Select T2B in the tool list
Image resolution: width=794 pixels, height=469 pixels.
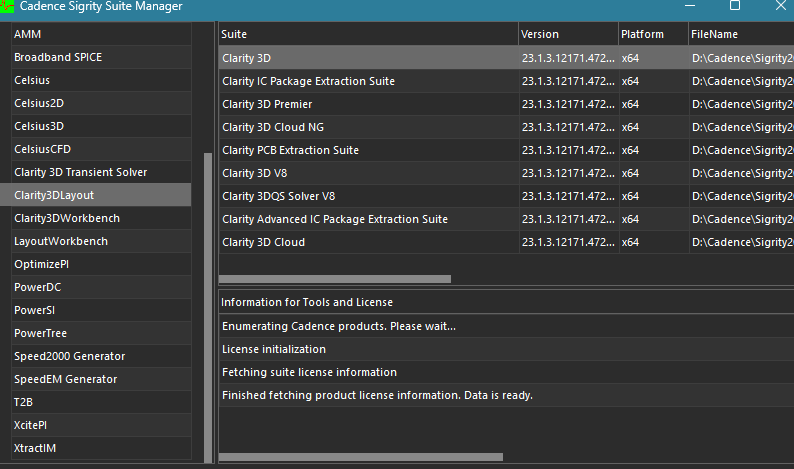(101, 402)
